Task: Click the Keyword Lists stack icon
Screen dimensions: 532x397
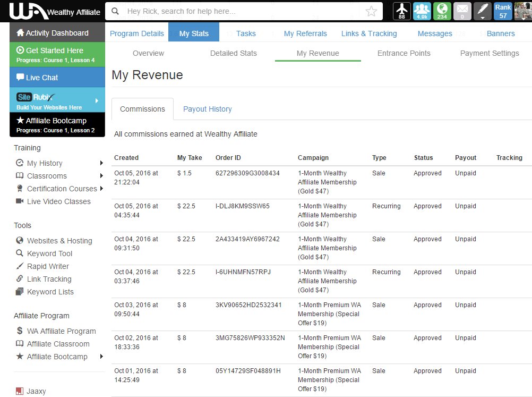Action: [x=20, y=291]
